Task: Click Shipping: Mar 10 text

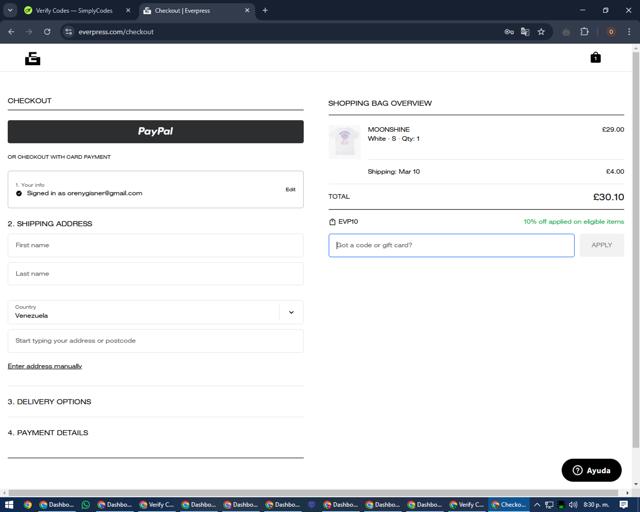Action: click(x=394, y=172)
